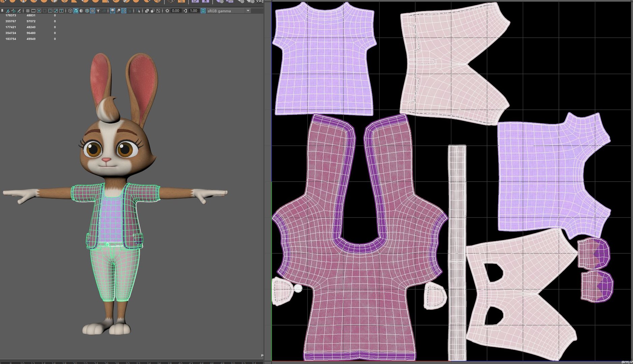Click the safe action overlay icon
633x364 pixels.
pyautogui.click(x=56, y=11)
